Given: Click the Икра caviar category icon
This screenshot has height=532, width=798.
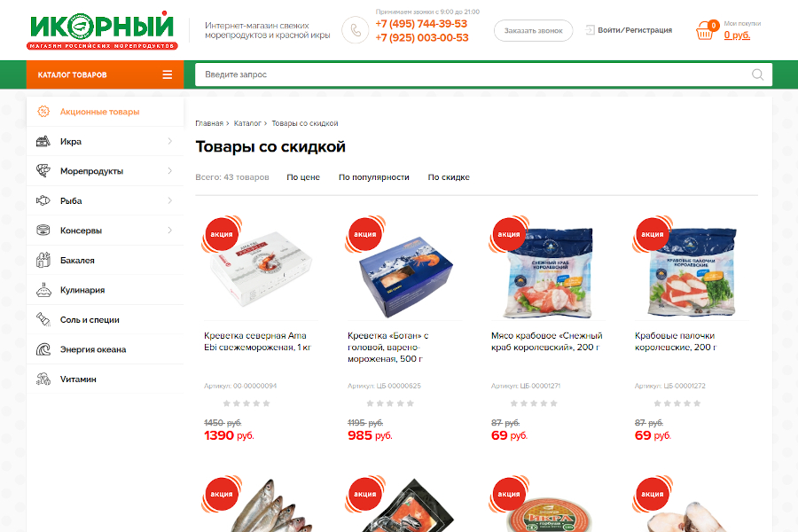Looking at the screenshot, I should click(x=43, y=141).
